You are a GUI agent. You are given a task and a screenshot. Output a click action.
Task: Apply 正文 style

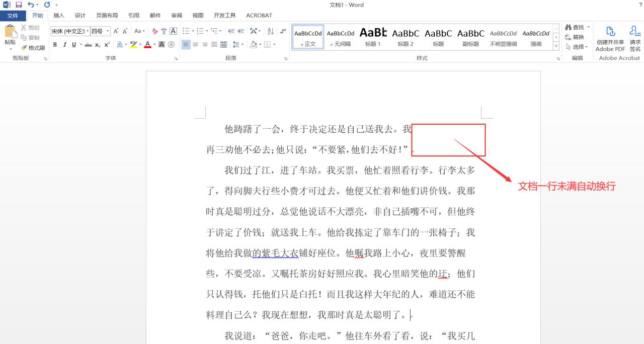(x=308, y=37)
